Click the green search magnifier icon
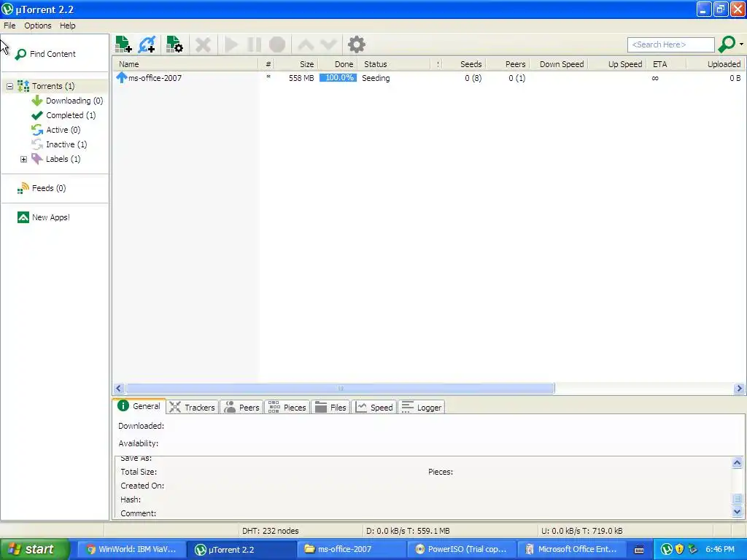 point(727,44)
